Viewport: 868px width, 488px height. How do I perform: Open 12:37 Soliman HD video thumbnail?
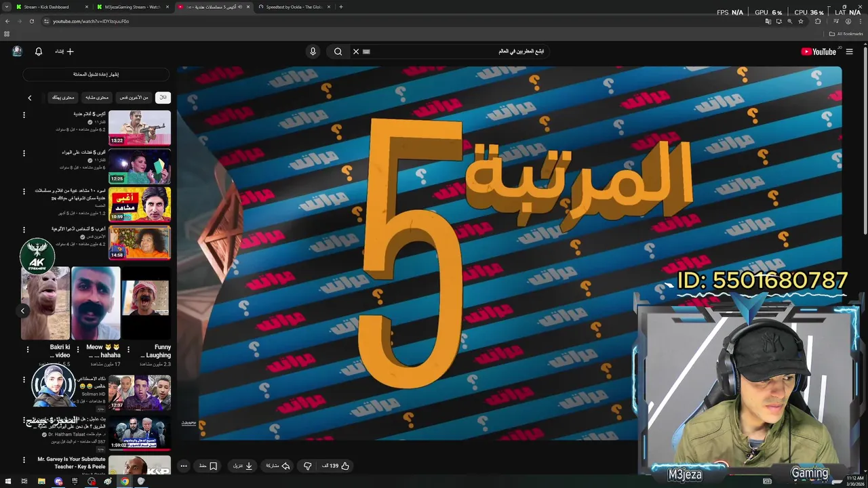140,393
